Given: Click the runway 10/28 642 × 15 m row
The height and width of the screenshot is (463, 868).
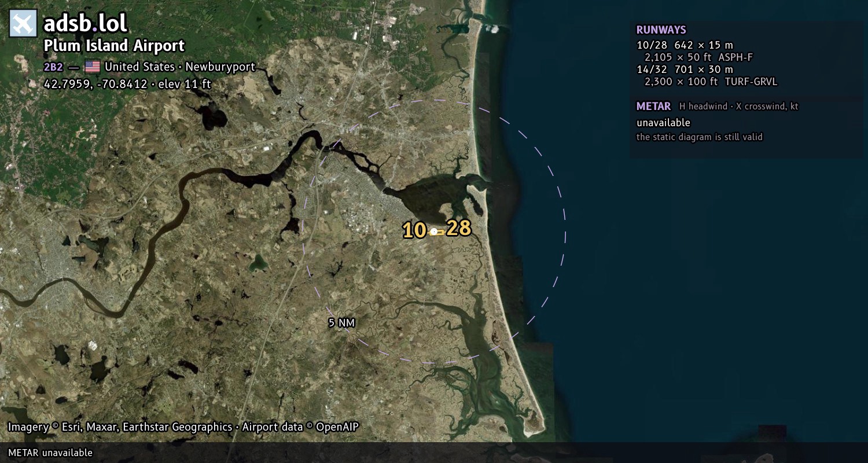Looking at the screenshot, I should point(685,45).
